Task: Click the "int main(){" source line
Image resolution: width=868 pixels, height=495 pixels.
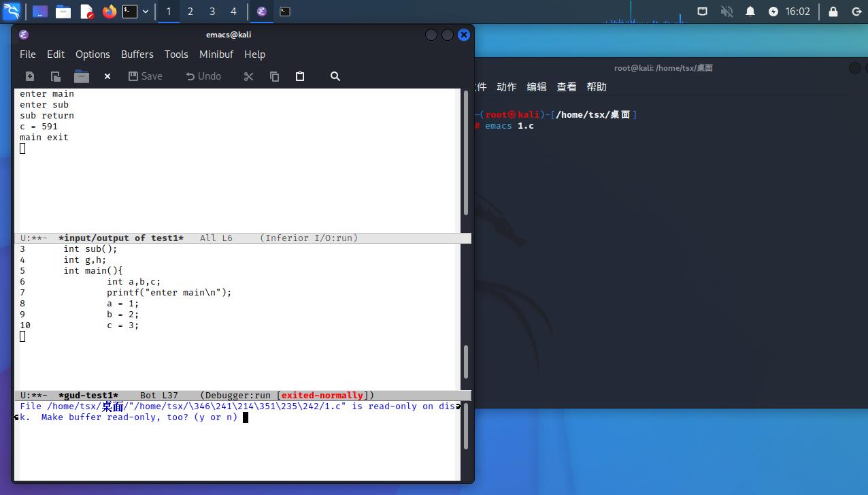Action: (x=93, y=270)
